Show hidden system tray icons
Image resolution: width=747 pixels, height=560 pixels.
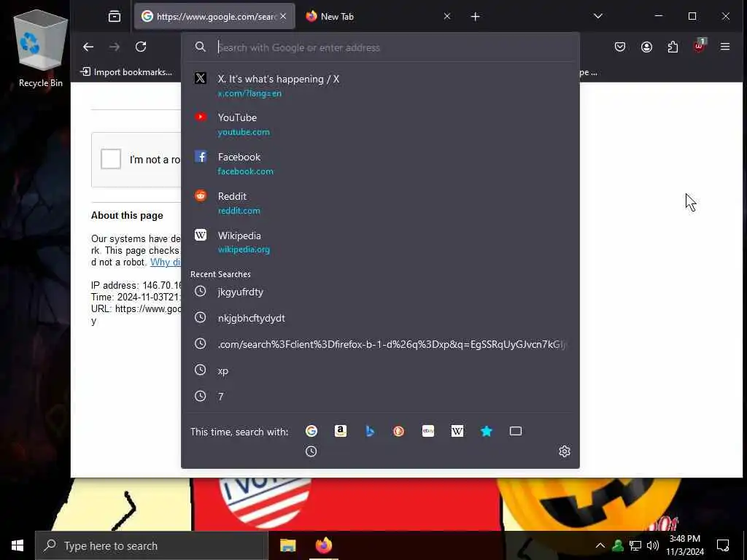(x=600, y=545)
